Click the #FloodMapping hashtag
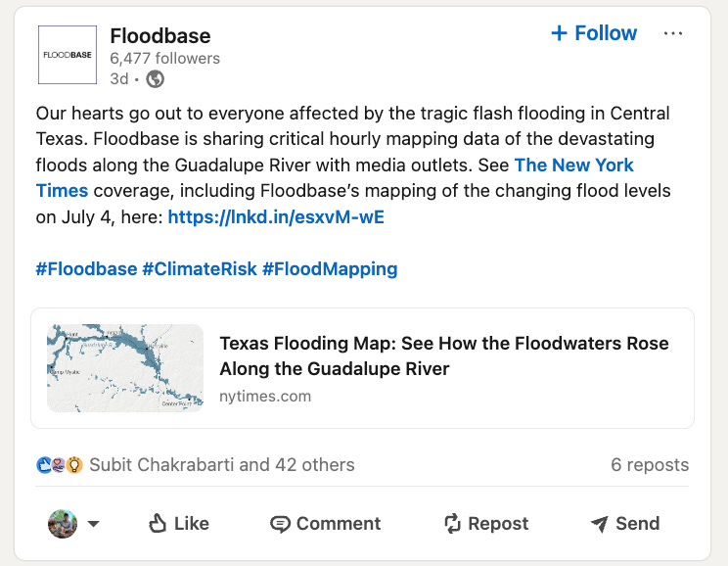Viewport: 728px width, 566px height. [330, 268]
